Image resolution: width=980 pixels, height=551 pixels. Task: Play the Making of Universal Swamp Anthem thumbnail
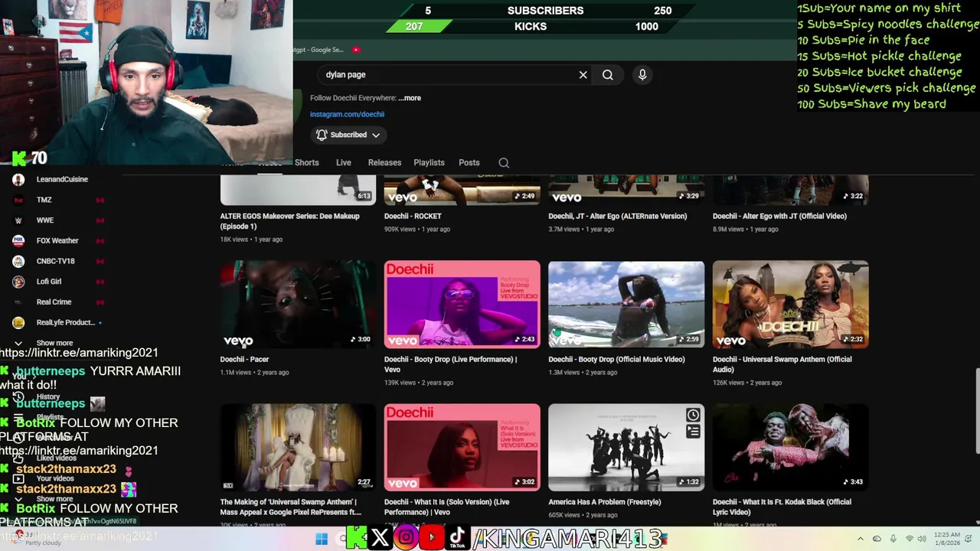click(298, 448)
